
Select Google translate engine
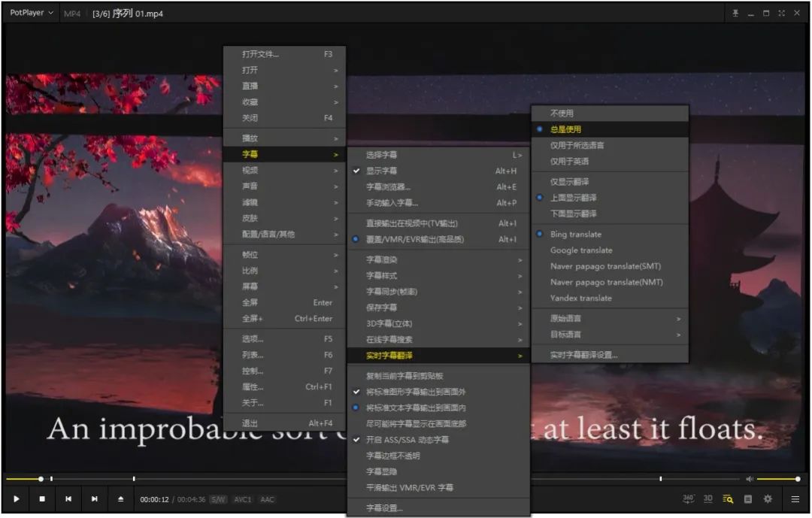[x=610, y=250]
